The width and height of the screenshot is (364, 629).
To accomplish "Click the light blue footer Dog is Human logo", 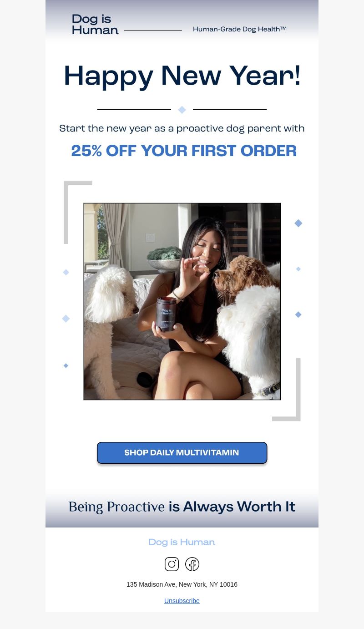I will (x=182, y=542).
